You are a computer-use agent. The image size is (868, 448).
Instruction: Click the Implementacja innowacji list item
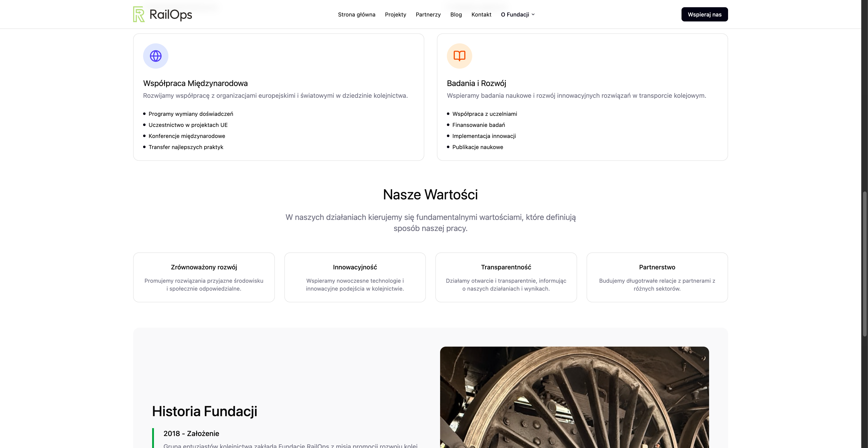pos(484,136)
